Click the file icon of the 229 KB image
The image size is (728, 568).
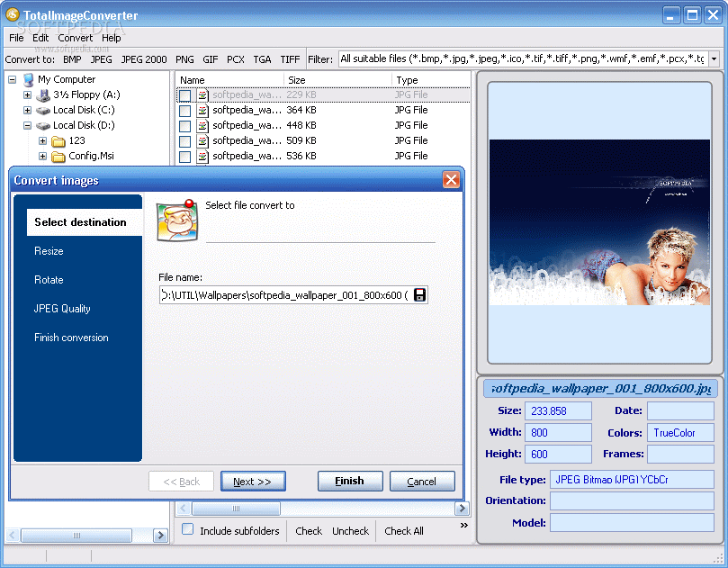pos(202,95)
